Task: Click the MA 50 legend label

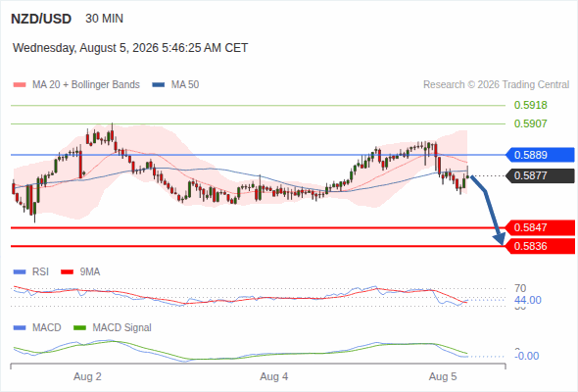Action: pyautogui.click(x=185, y=85)
